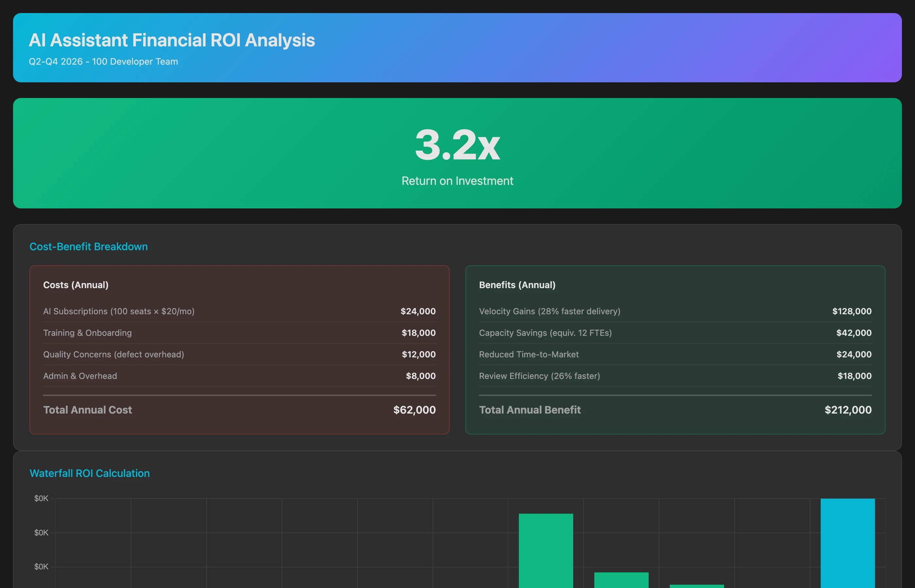
Task: Click the Total Annual Cost label
Action: click(88, 410)
